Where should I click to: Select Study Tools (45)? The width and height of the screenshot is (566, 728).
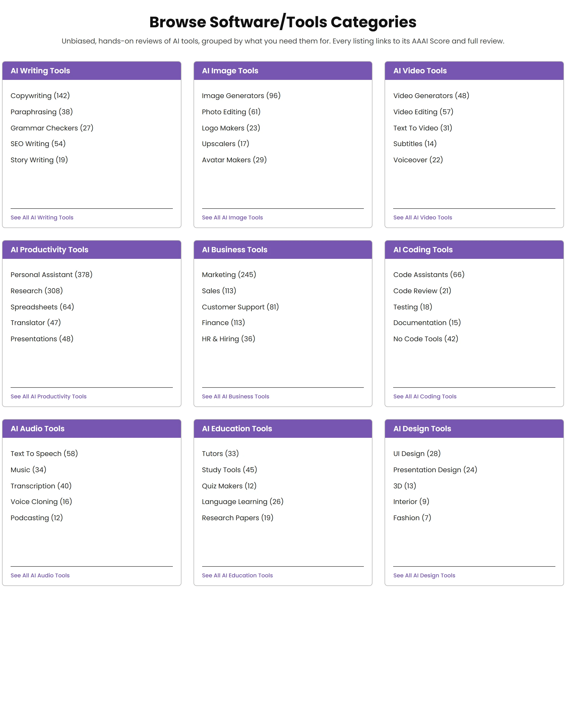click(229, 470)
